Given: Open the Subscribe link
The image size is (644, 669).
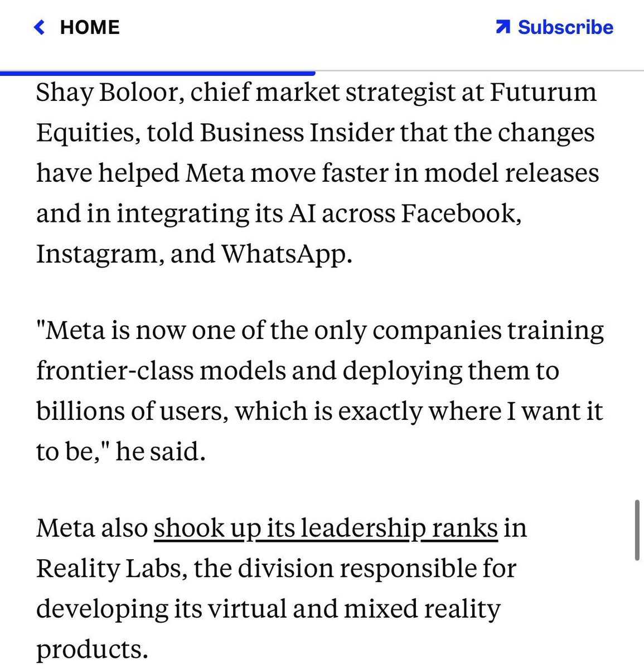Looking at the screenshot, I should 565,27.
